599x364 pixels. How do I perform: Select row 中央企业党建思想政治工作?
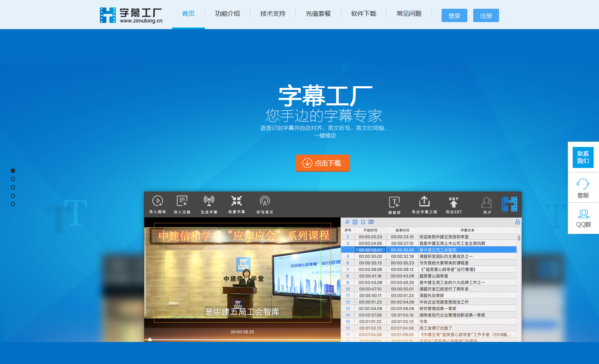point(429,302)
